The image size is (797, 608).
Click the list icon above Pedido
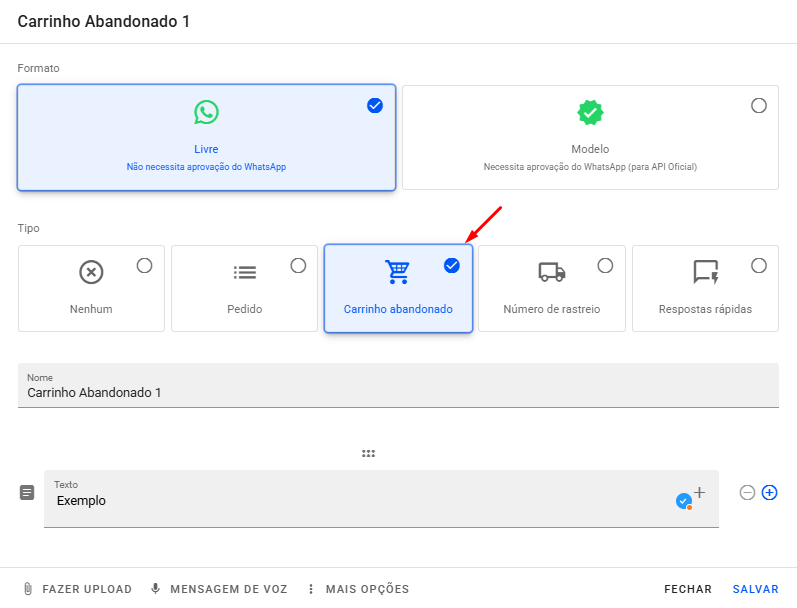click(x=244, y=272)
